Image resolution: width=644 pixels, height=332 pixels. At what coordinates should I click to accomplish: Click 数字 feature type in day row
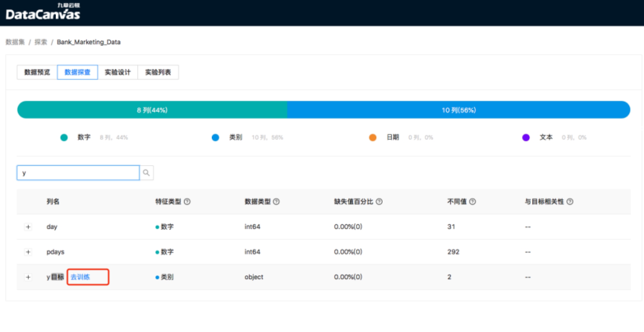click(167, 227)
